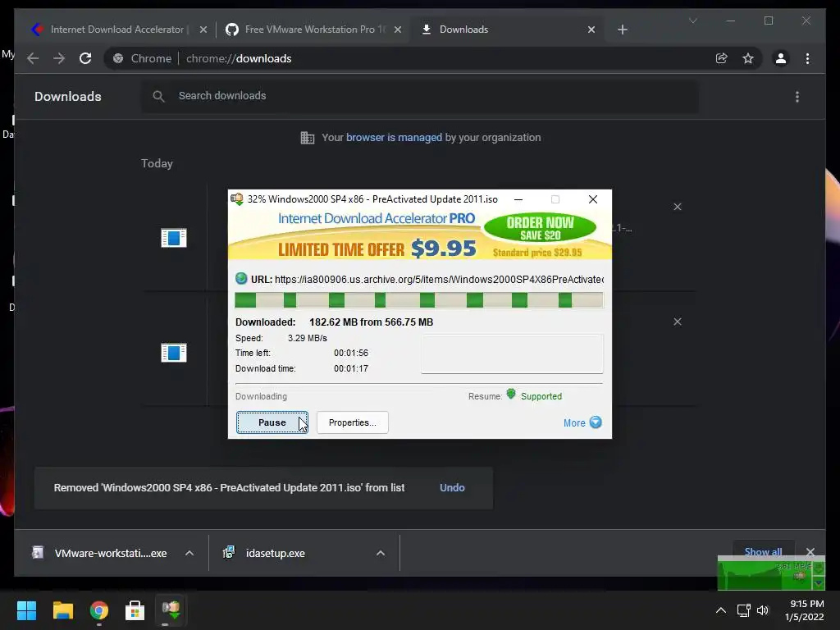Open the downloads page three-dot menu
The width and height of the screenshot is (840, 630).
797,97
